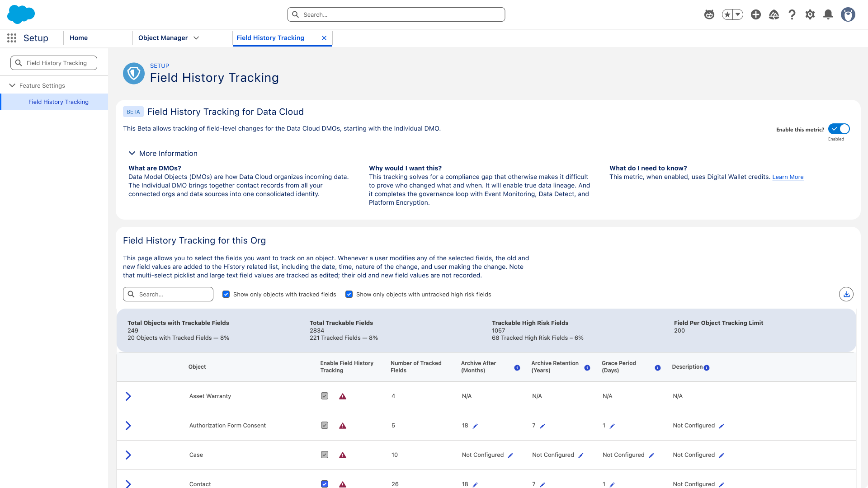This screenshot has width=868, height=488.
Task: Collapse the Feature Settings section
Action: point(12,85)
